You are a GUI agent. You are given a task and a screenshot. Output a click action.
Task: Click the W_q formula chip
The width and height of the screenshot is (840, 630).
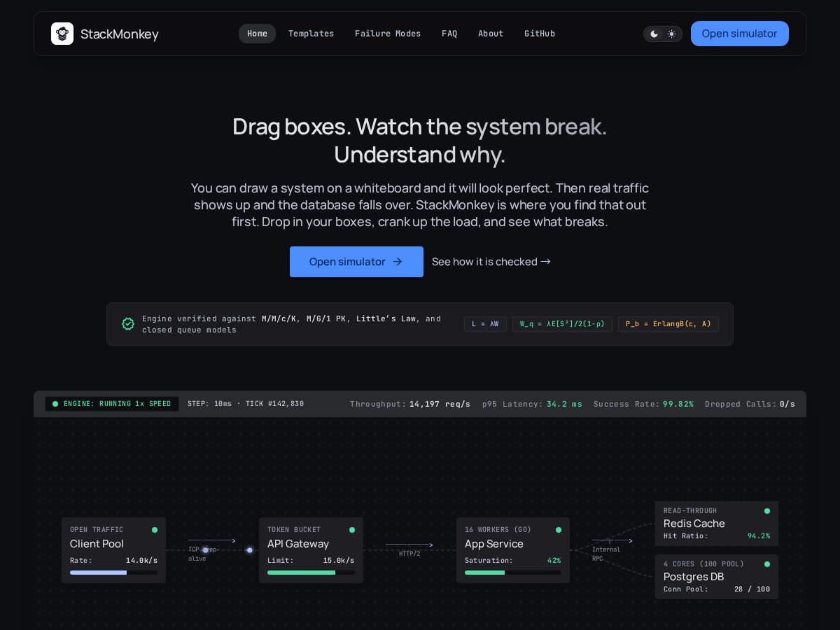(x=562, y=324)
